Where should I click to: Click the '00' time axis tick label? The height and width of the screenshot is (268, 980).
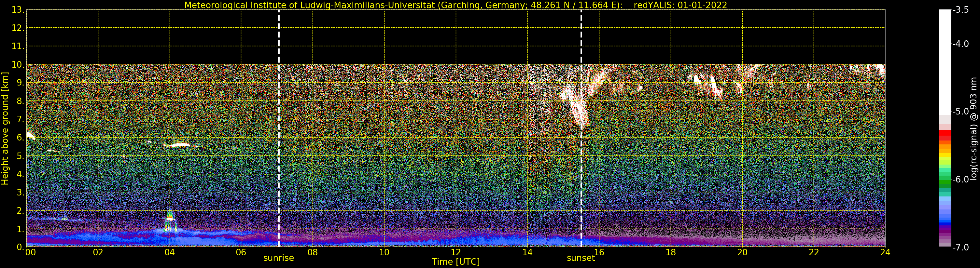tap(30, 252)
